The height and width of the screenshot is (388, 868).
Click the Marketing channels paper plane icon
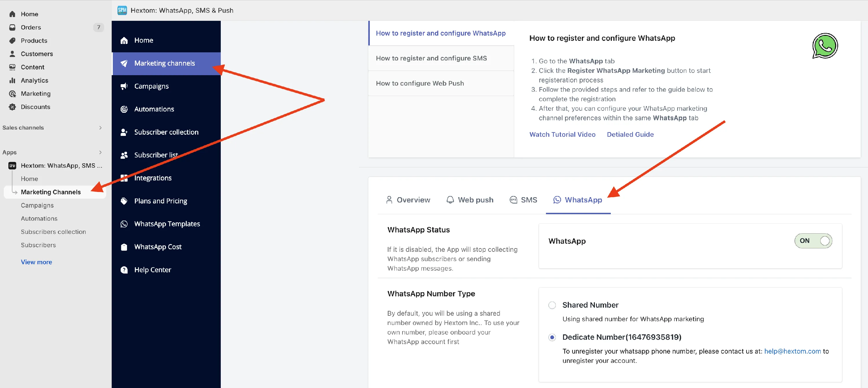point(124,63)
